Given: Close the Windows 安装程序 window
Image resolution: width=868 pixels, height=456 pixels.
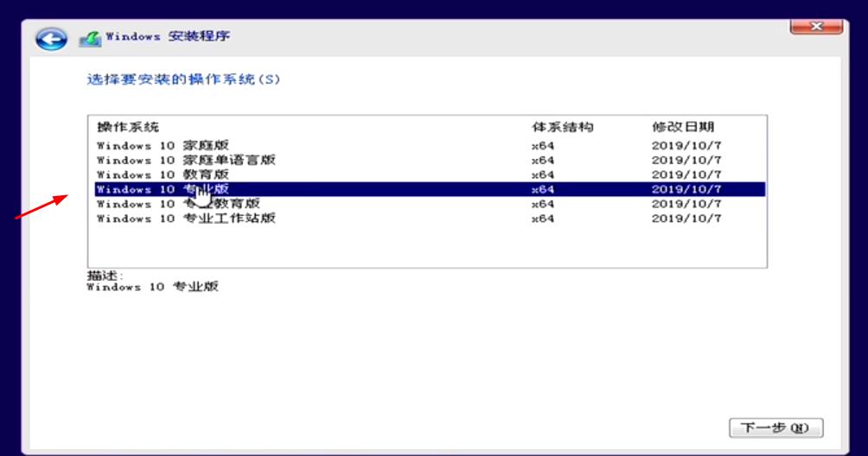Looking at the screenshot, I should 816,26.
